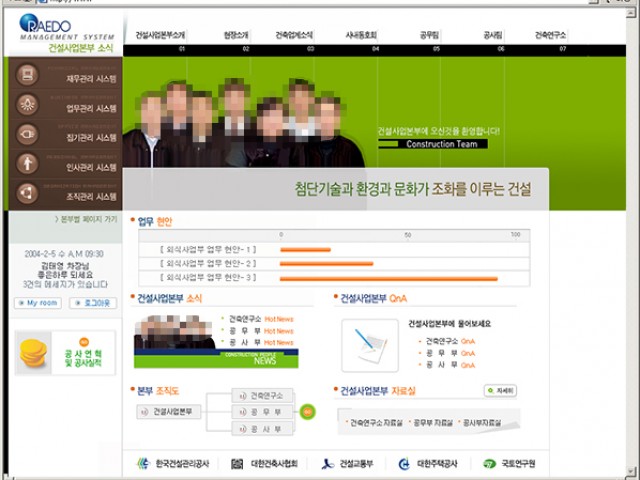Screen dimensions: 640x480
Task: Click the gold coins 공사연혁 banner icon
Action: tap(34, 353)
